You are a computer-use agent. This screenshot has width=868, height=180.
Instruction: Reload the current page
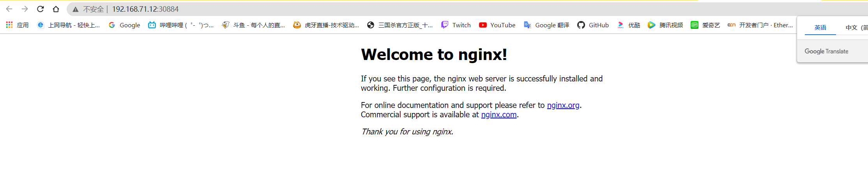point(40,9)
